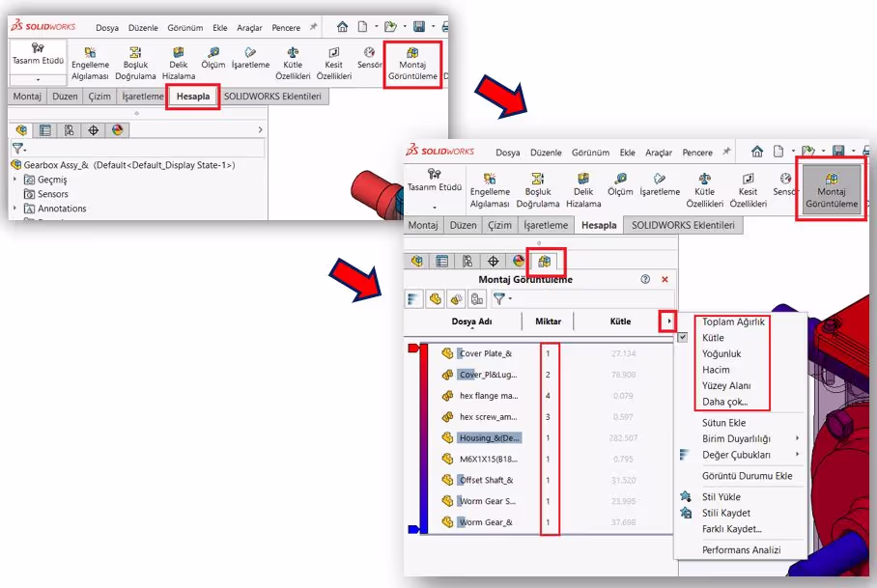877x588 pixels.
Task: Choose Yoğunluk from column menu
Action: (x=721, y=353)
